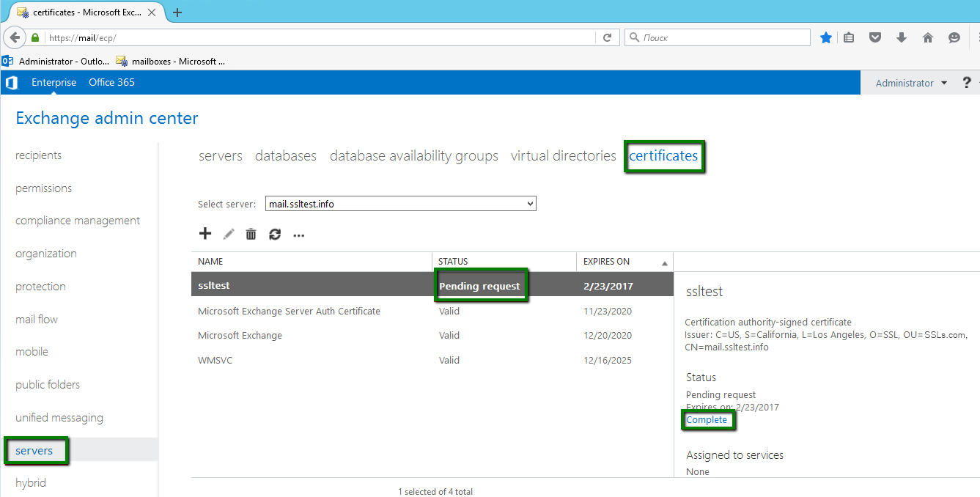This screenshot has height=497, width=980.
Task: Switch to the servers tab
Action: [221, 156]
